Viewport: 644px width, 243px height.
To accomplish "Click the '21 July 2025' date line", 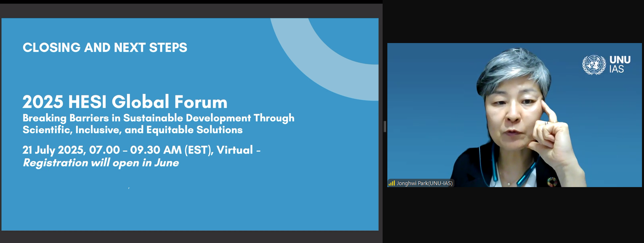I will tap(141, 150).
